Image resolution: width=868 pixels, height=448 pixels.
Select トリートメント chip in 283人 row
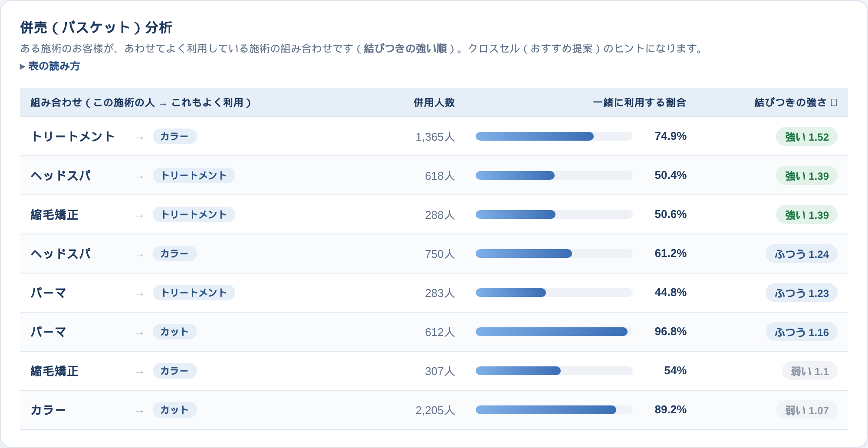pyautogui.click(x=194, y=293)
